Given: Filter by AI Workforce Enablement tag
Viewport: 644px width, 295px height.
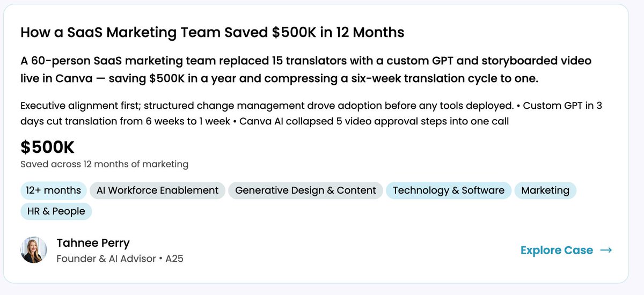Looking at the screenshot, I should (x=157, y=190).
